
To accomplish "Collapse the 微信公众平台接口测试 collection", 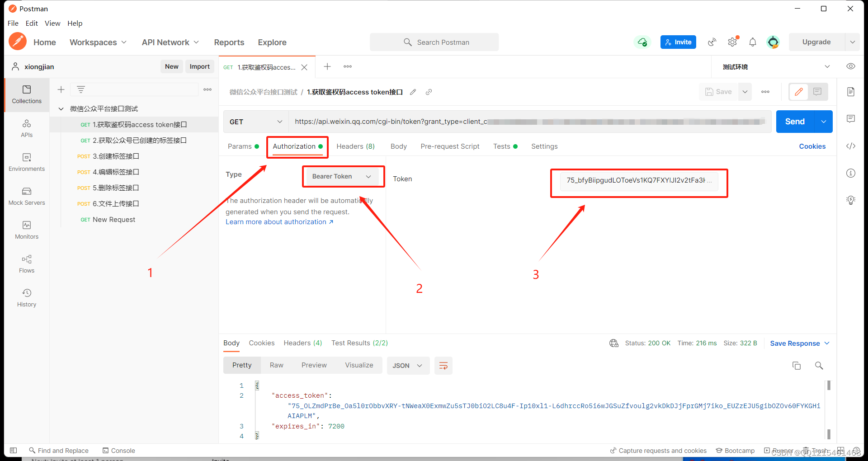I will [x=61, y=109].
